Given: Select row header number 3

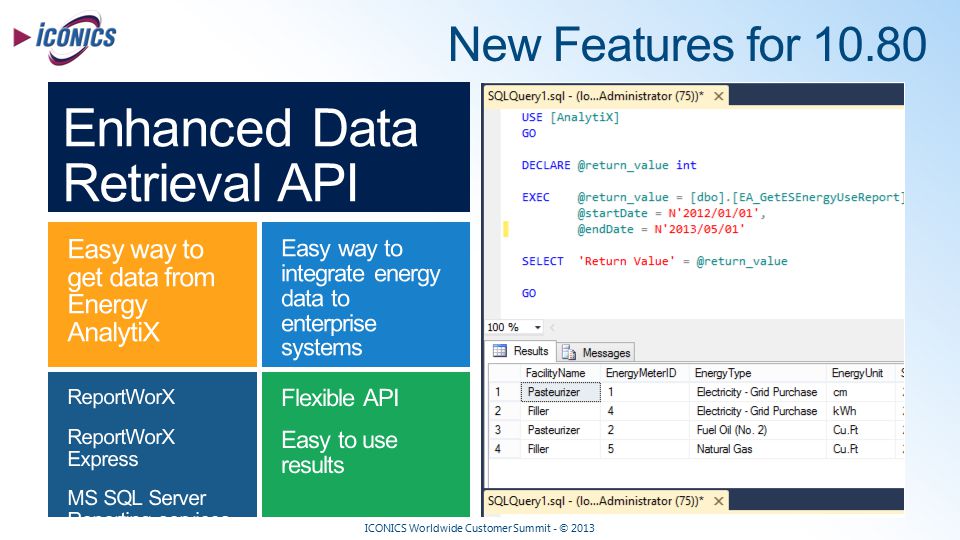Looking at the screenshot, I should (x=504, y=430).
